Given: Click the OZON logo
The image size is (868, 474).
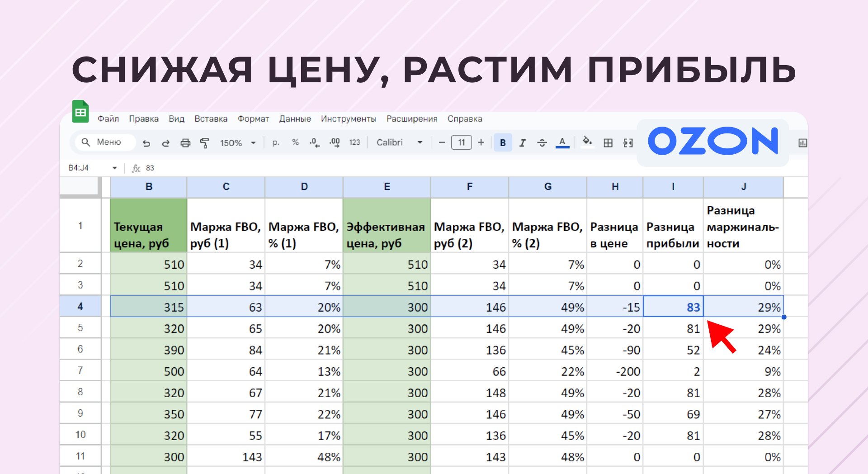Looking at the screenshot, I should coord(713,141).
